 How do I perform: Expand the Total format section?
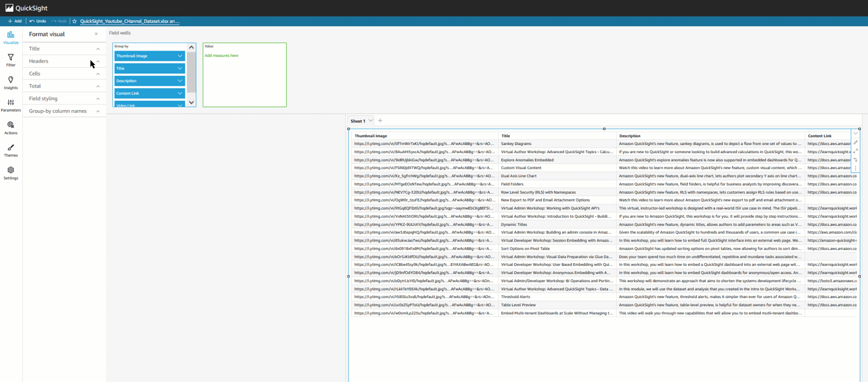click(64, 86)
